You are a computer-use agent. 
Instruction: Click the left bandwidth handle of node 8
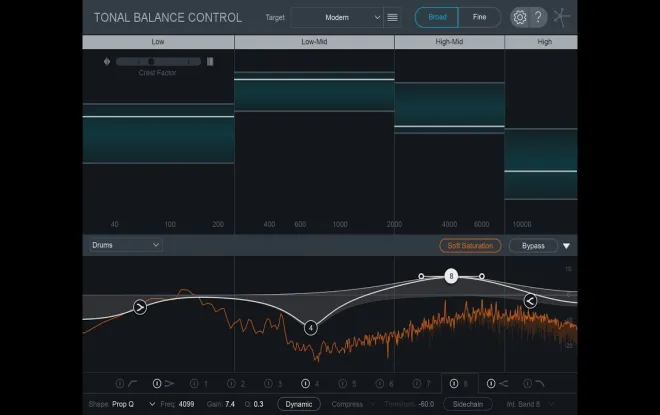(x=421, y=276)
